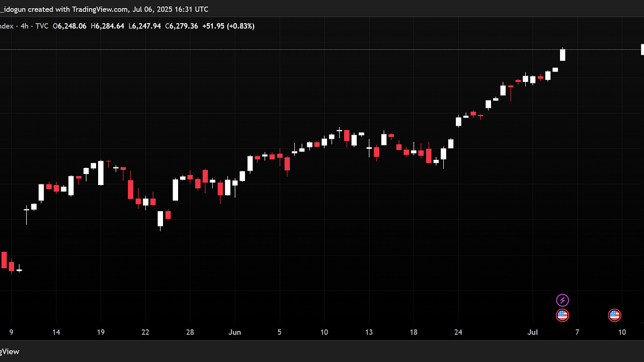Viewport: 644px width, 362px height.
Task: Select the latest white candle touching the price line
Action: (x=562, y=55)
